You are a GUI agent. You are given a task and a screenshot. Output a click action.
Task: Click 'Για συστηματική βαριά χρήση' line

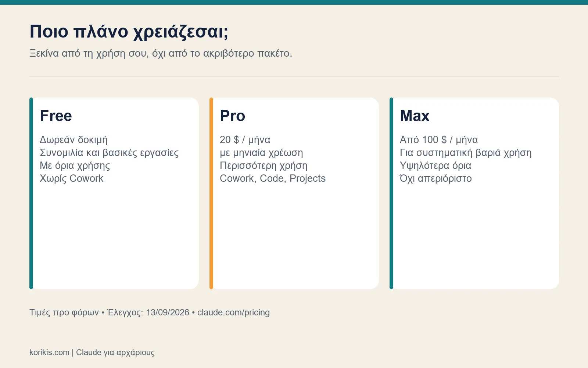point(466,153)
